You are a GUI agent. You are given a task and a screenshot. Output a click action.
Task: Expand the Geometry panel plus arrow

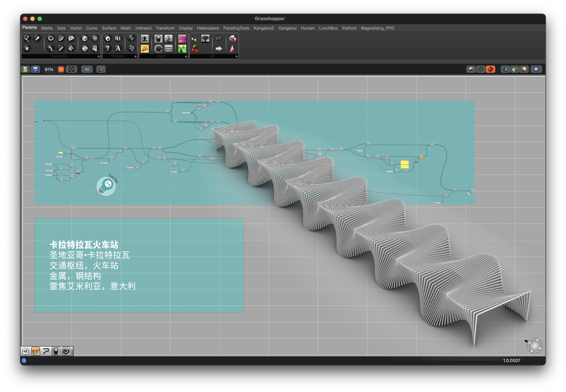(99, 56)
